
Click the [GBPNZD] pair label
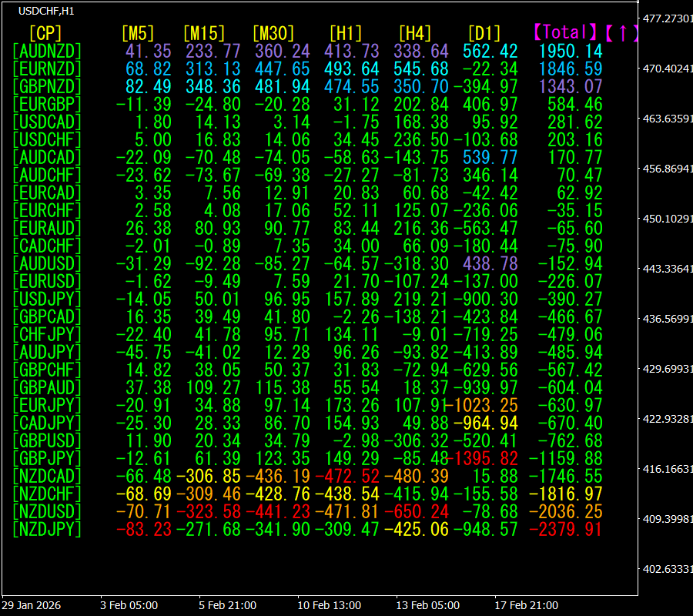(47, 86)
